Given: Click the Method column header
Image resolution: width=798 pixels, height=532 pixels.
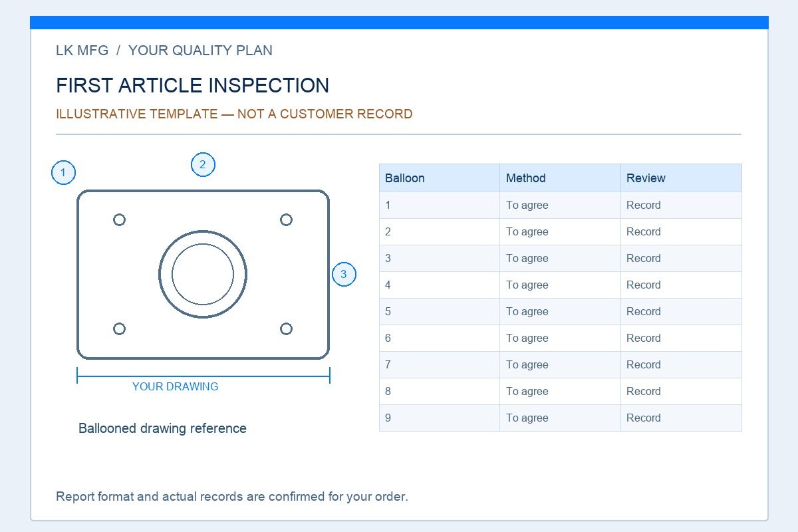Looking at the screenshot, I should [x=560, y=178].
